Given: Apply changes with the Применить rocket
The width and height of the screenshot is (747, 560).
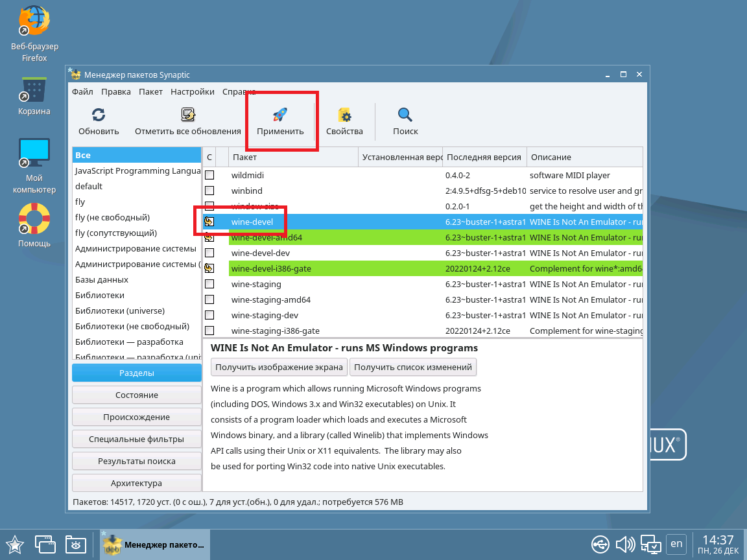Looking at the screenshot, I should 280,115.
